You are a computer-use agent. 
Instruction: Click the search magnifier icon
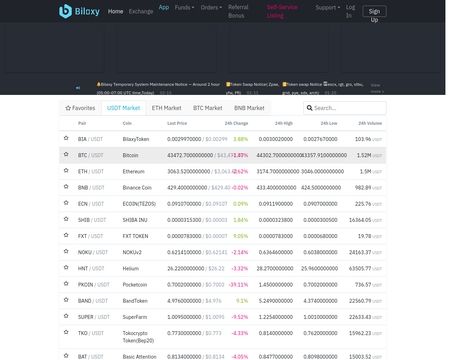(x=309, y=108)
